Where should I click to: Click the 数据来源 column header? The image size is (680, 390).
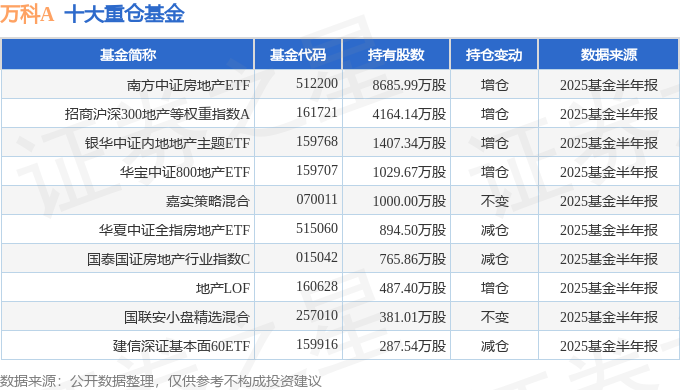(608, 55)
